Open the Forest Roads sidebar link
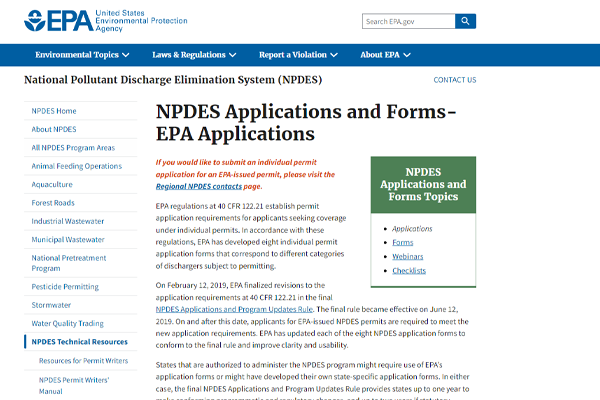The height and width of the screenshot is (400, 600). 53,203
